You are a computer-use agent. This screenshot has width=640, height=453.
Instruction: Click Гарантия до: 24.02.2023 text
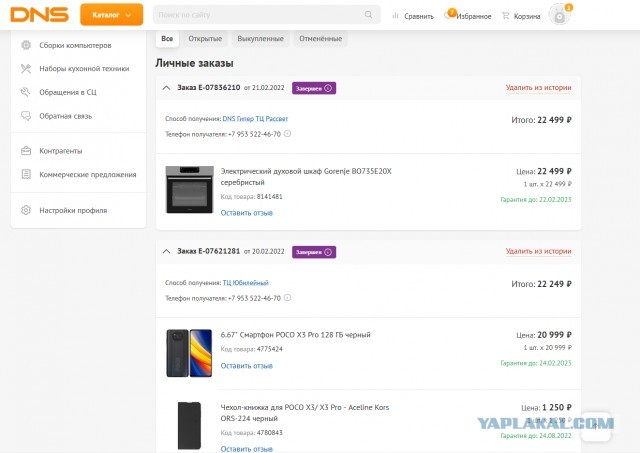point(536,363)
